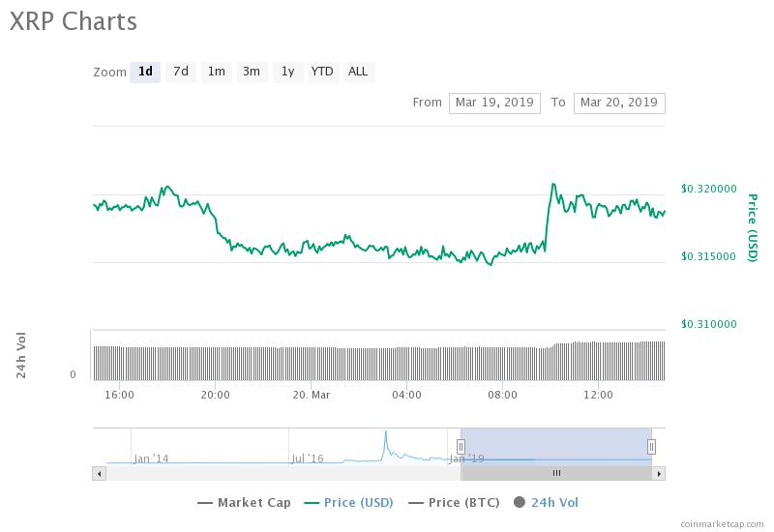Click the $0.310000 price axis label

tap(709, 324)
